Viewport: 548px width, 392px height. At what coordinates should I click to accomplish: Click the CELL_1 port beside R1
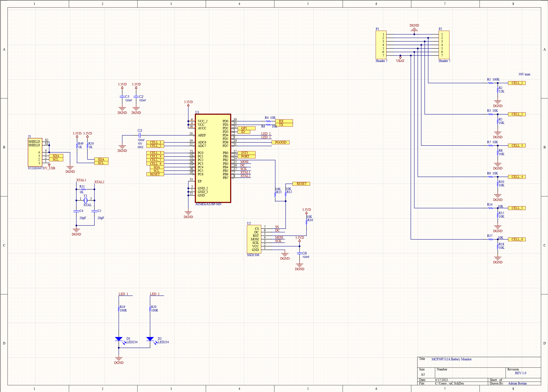coord(517,83)
